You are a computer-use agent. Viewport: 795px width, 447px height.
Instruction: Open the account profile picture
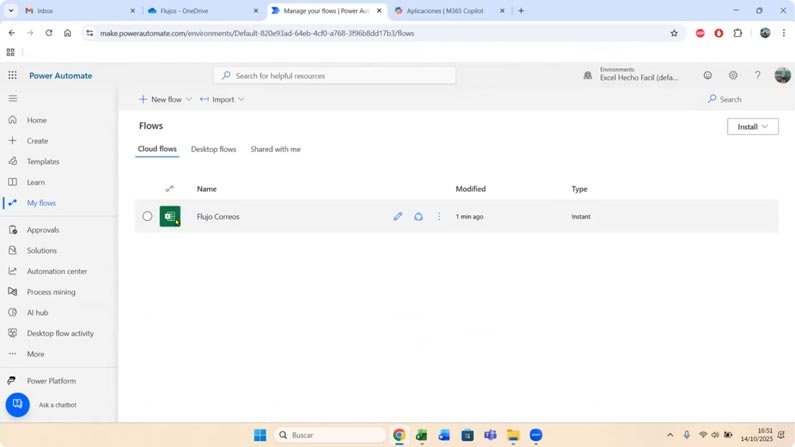[x=782, y=75]
